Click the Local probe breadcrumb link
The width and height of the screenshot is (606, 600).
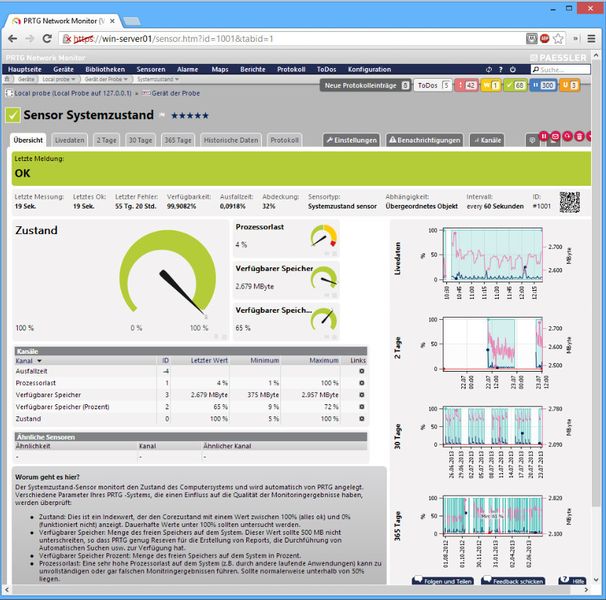73,93
